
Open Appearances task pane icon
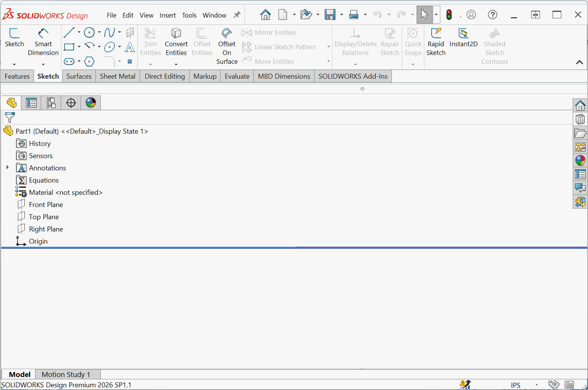(x=580, y=160)
